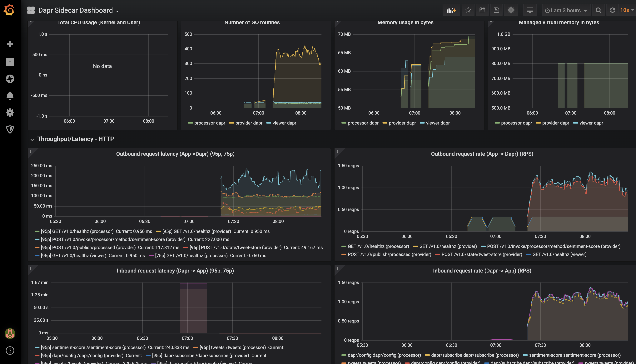This screenshot has height=364, width=636.
Task: Toggle POST /v1.0/publish/processed (provider) rate series
Action: point(389,254)
